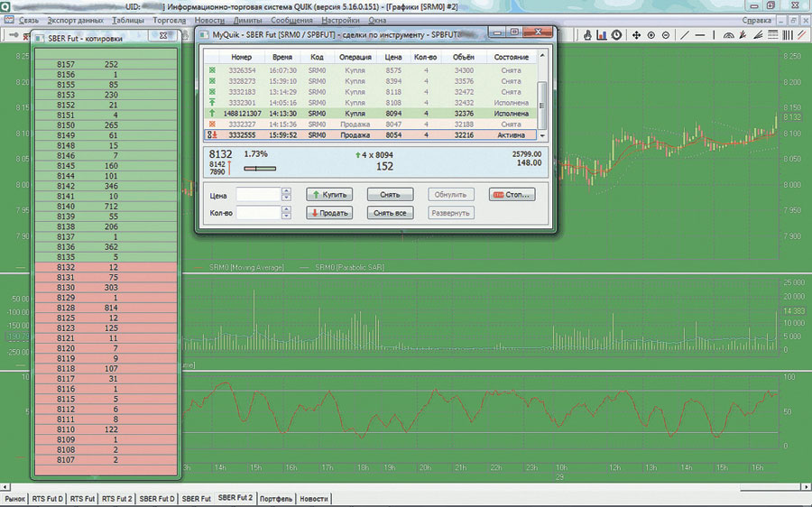Decrease the Кол-во value with down stepper
812x507 pixels.
pyautogui.click(x=286, y=217)
